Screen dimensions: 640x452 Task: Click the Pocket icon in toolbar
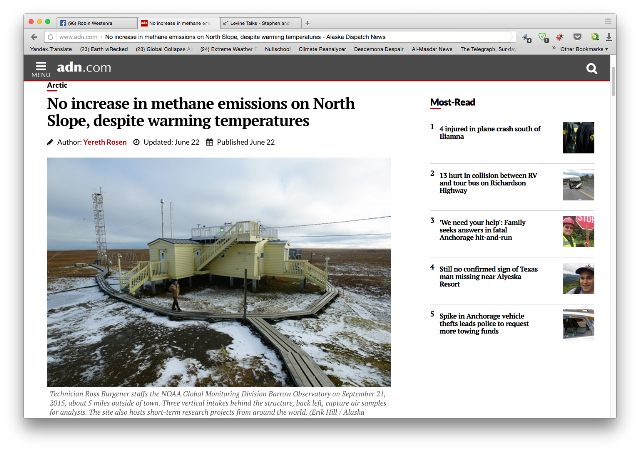[x=577, y=37]
